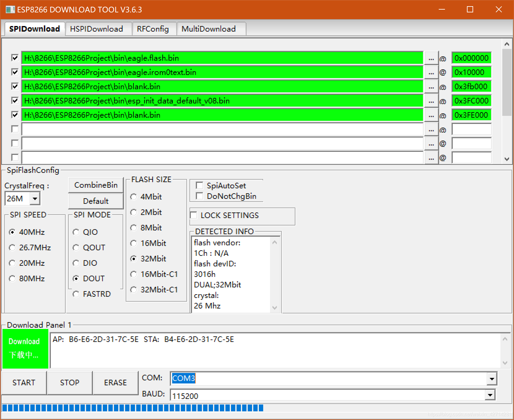
Task: Uncheck the eagle.flash.bin download entry
Action: pyautogui.click(x=15, y=58)
